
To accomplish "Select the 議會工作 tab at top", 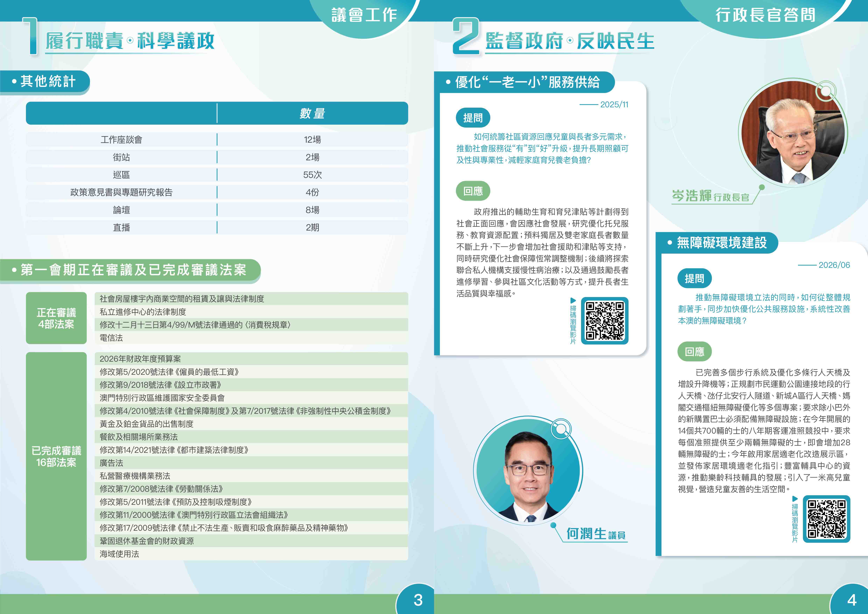I will tap(364, 15).
